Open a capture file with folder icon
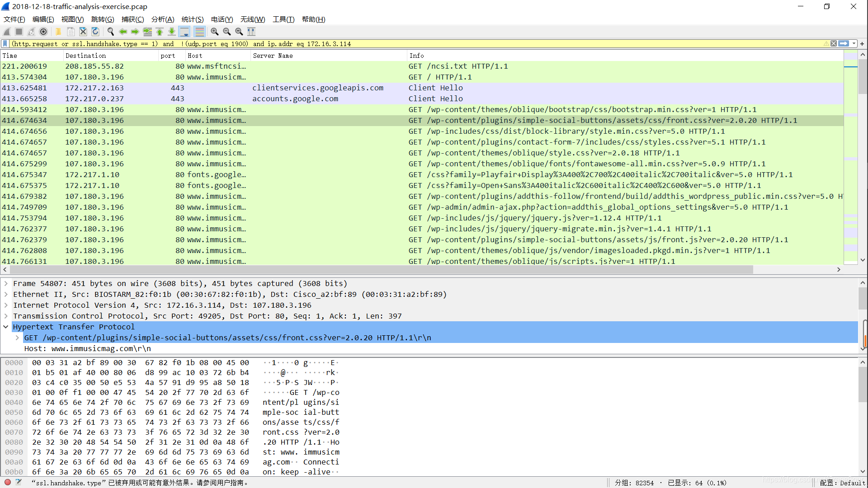This screenshot has height=488, width=868. coord(58,32)
